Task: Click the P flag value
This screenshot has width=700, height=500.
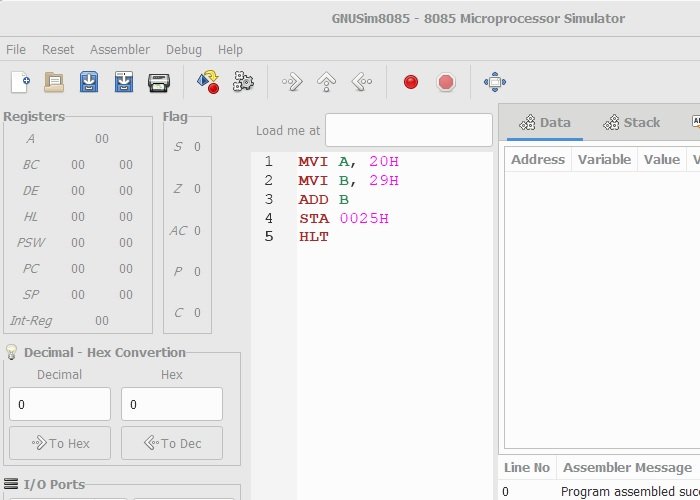Action: 197,272
